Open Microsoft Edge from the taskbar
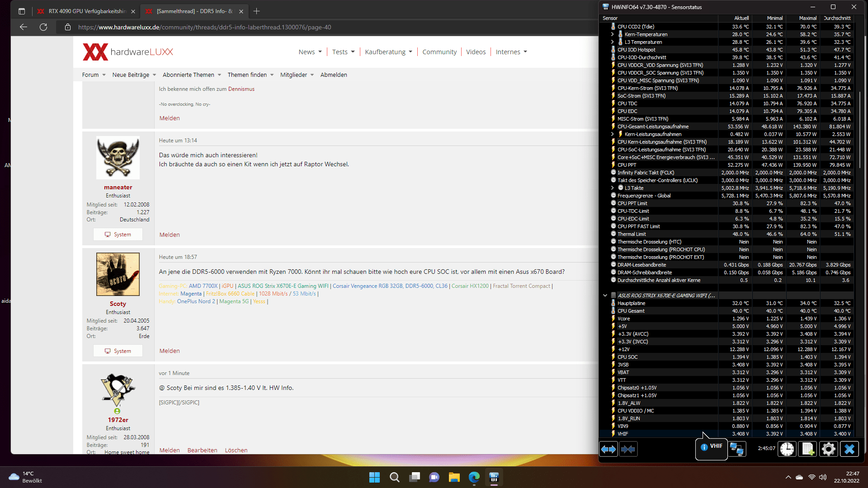 474,477
